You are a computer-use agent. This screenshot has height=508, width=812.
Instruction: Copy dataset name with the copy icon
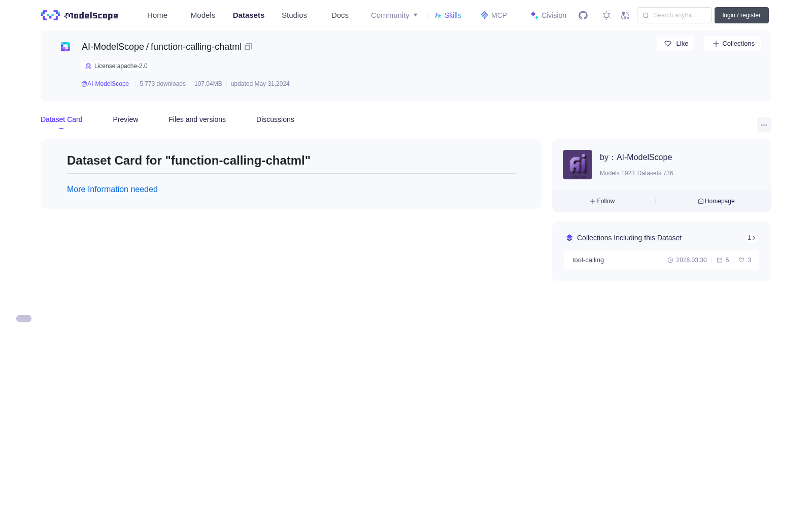coord(248,47)
